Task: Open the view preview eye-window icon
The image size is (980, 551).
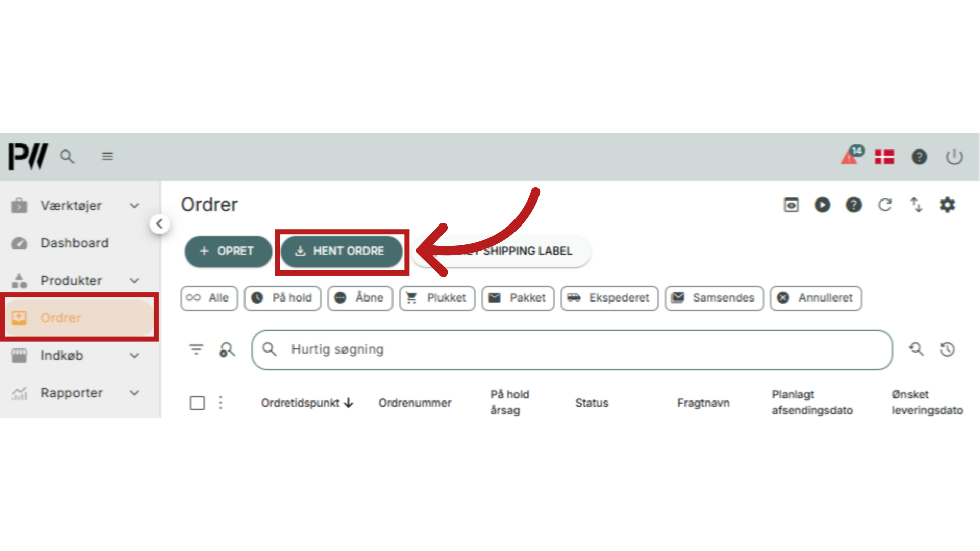Action: (791, 205)
